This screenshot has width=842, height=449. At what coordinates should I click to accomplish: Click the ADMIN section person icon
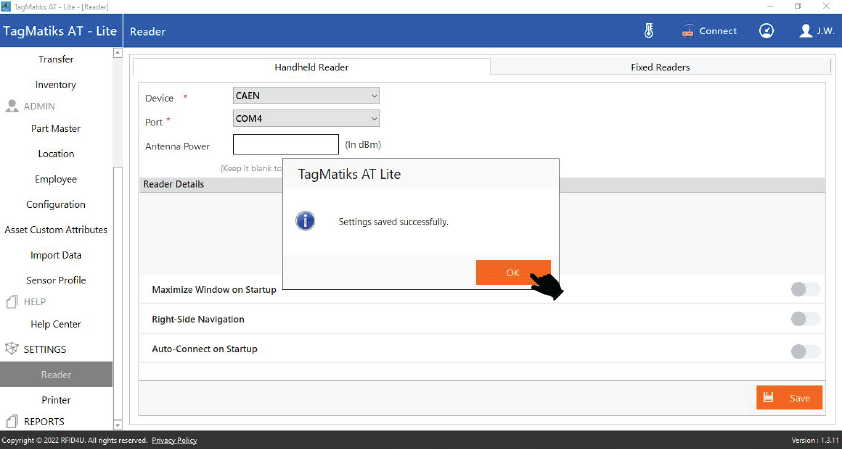(13, 106)
